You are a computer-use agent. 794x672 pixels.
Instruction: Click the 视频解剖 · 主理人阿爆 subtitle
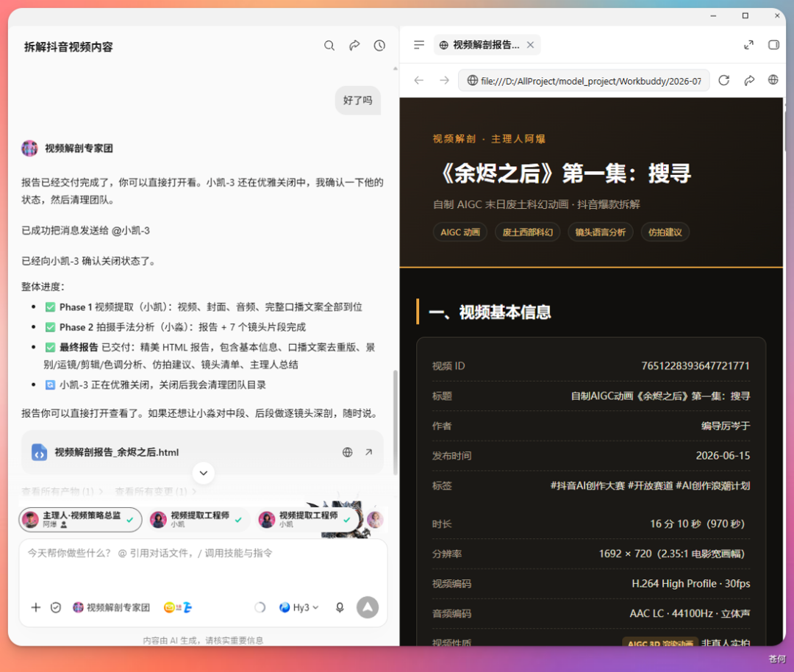click(489, 139)
